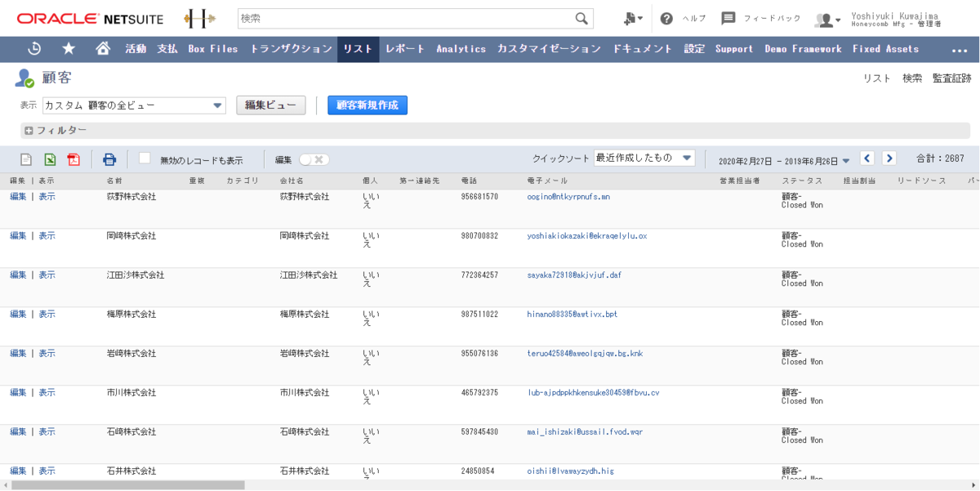Viewport: 980px width, 491px height.
Task: Click the 顧客新規作成 button
Action: (367, 105)
